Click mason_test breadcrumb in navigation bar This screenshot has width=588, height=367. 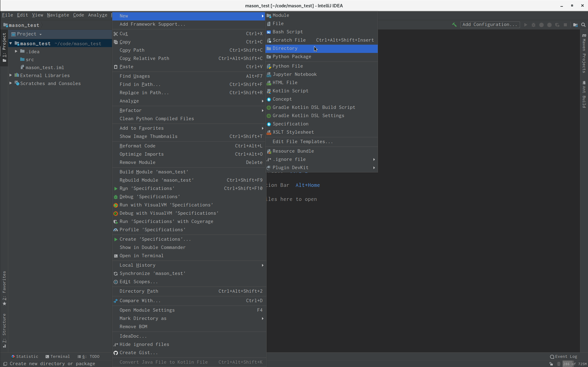pyautogui.click(x=21, y=25)
